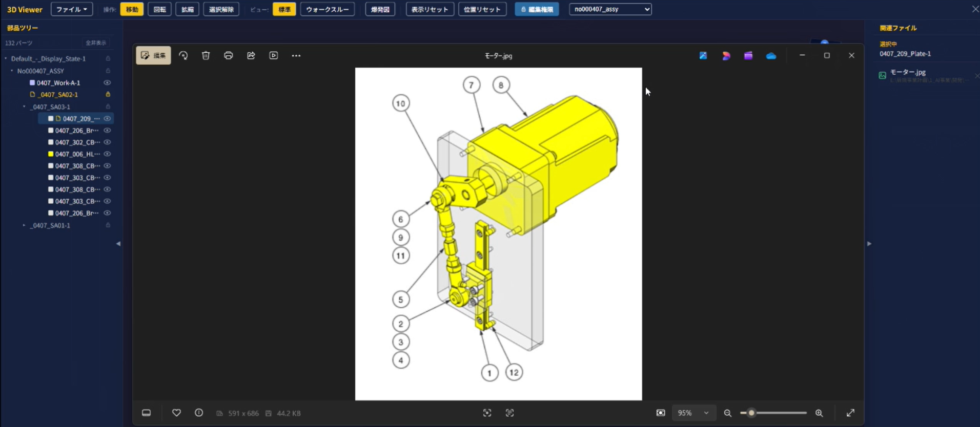
Task: Click the blue OneDrive cloud icon
Action: pos(771,56)
